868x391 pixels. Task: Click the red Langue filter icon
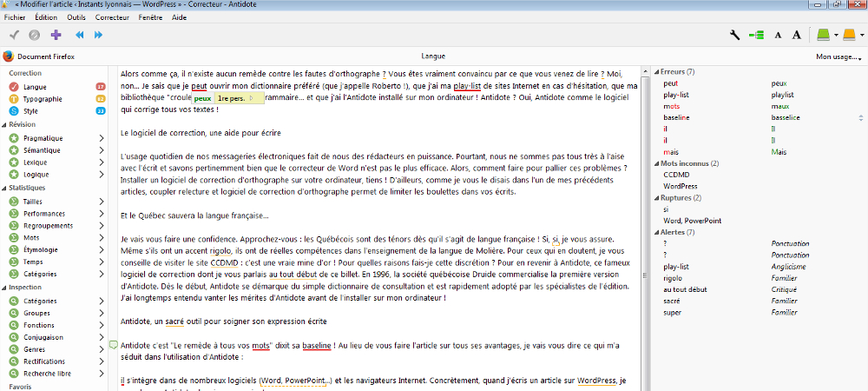[14, 87]
